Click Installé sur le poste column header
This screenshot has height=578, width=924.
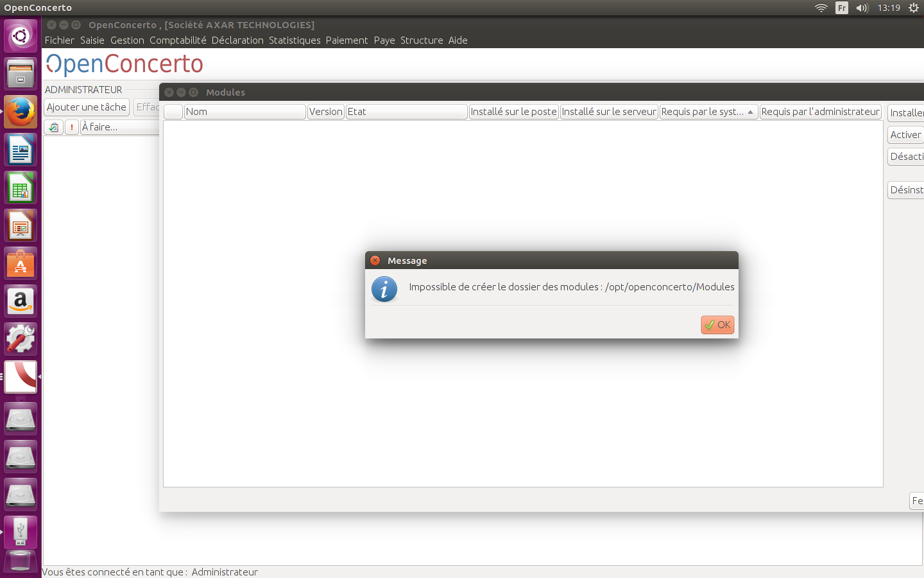514,112
